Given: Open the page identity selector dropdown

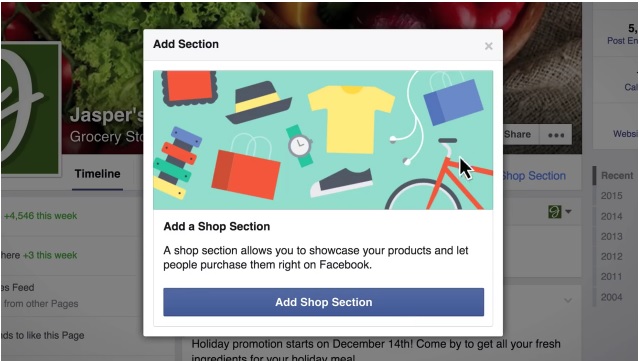Looking at the screenshot, I should 560,212.
